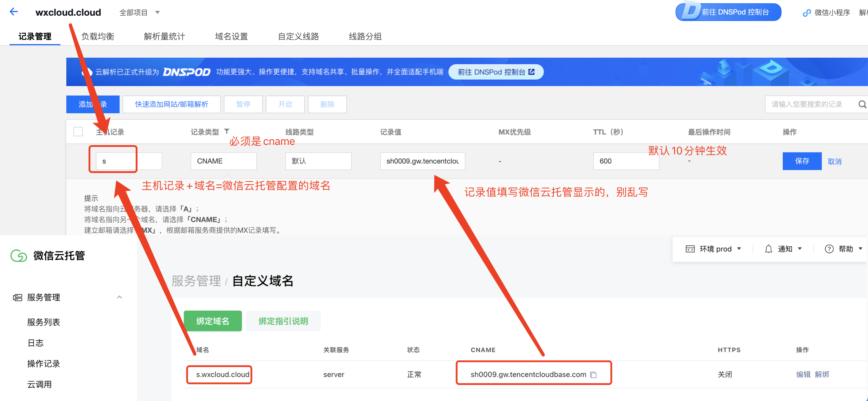Click the external link icon in banner
868x401 pixels.
pos(532,72)
